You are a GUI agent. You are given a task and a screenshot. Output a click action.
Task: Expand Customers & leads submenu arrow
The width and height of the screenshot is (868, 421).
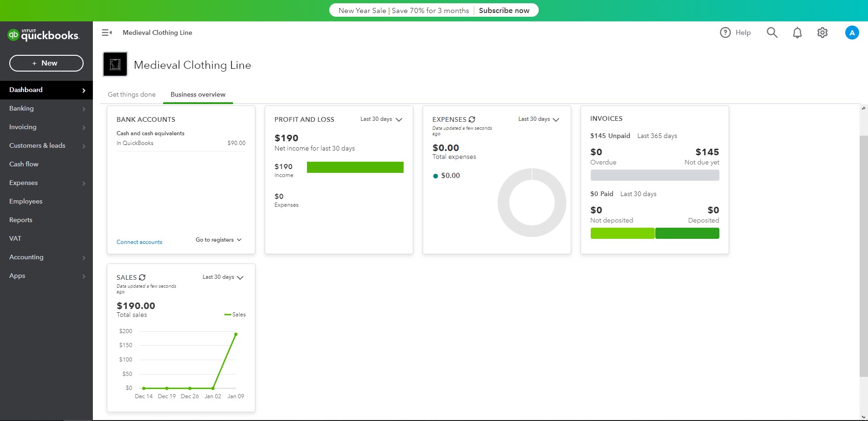click(x=84, y=146)
